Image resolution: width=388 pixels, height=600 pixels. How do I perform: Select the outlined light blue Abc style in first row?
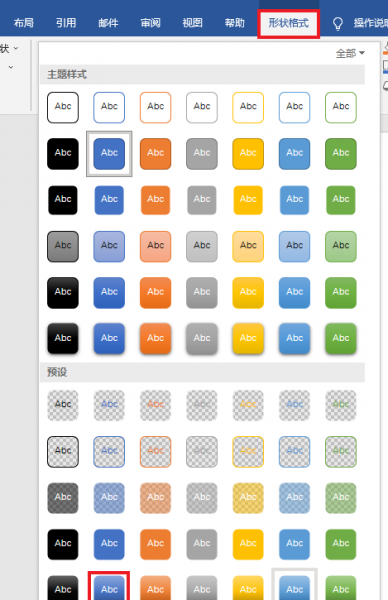[x=294, y=107]
